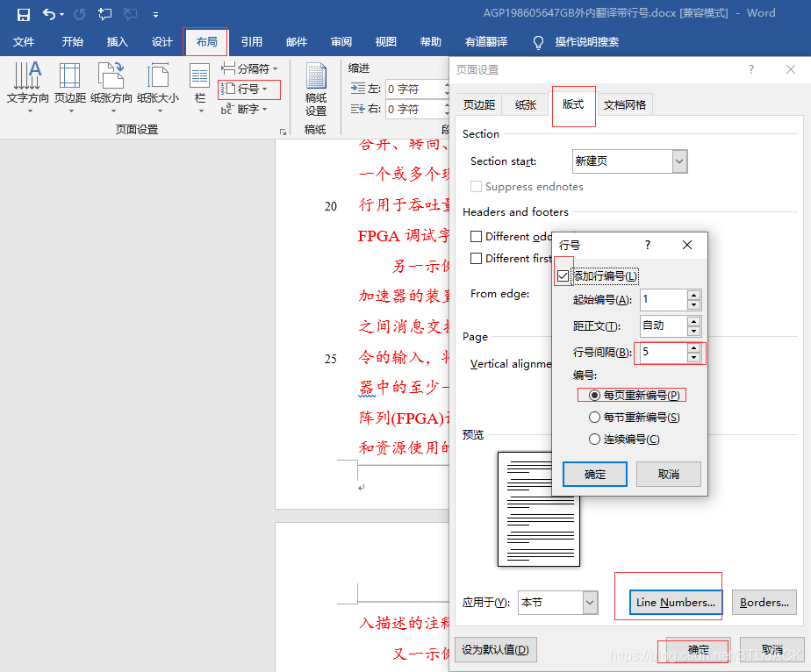Viewport: 811px width, 672px height.
Task: Click the 行号间隔 interval field
Action: click(x=664, y=353)
